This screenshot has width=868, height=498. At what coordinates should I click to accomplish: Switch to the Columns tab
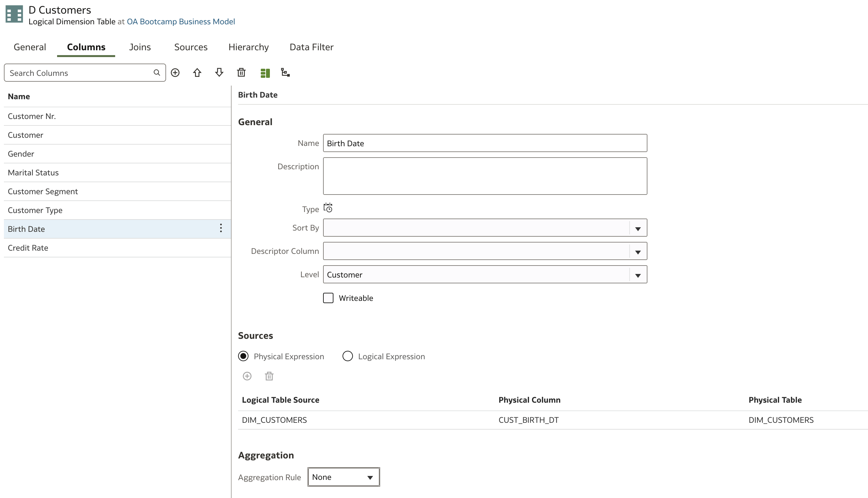(x=86, y=47)
